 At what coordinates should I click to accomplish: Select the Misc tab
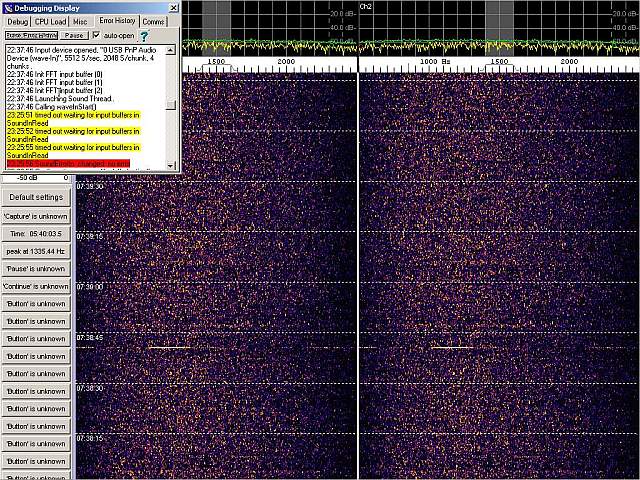80,21
